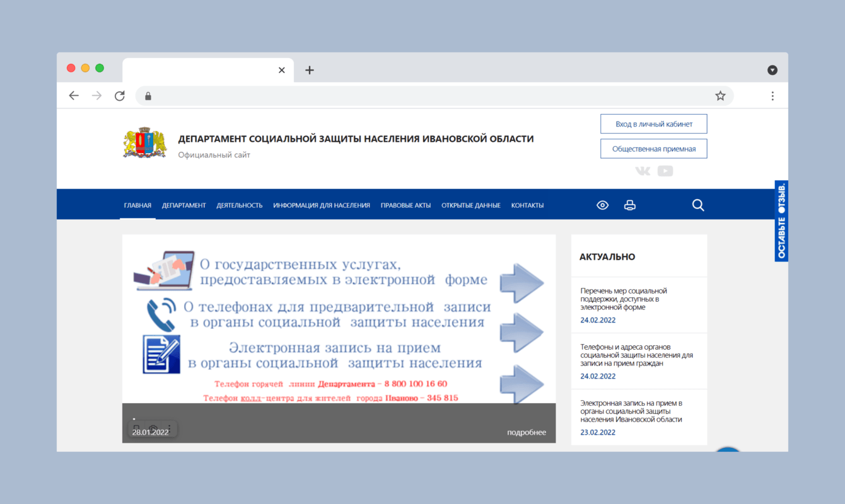Open site search with magnifier icon
Image resolution: width=845 pixels, height=504 pixels.
tap(698, 205)
